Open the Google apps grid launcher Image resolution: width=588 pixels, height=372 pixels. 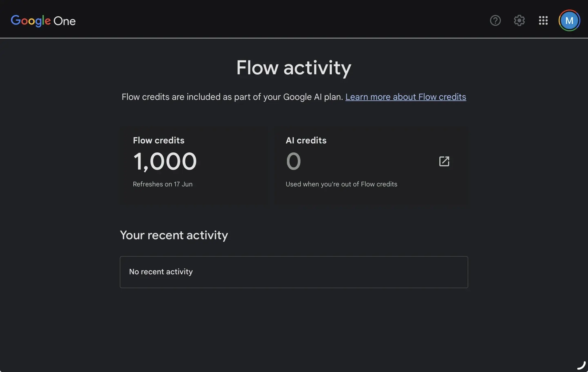click(543, 20)
